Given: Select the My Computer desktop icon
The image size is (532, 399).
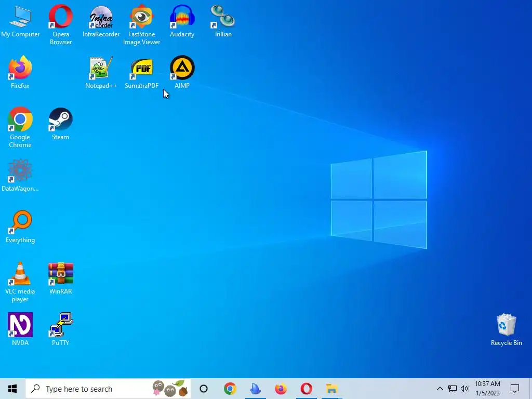Looking at the screenshot, I should pyautogui.click(x=20, y=21).
